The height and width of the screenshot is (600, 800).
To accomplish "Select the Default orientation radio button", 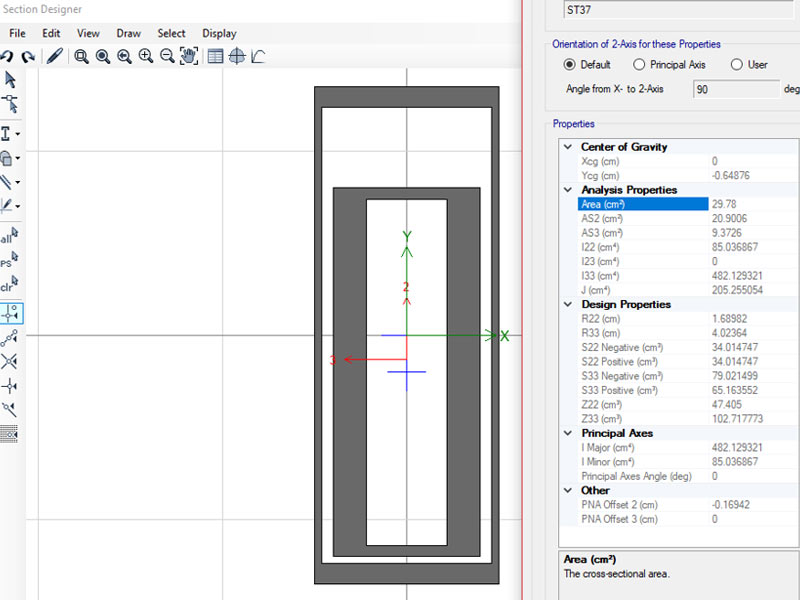I will coord(569,65).
